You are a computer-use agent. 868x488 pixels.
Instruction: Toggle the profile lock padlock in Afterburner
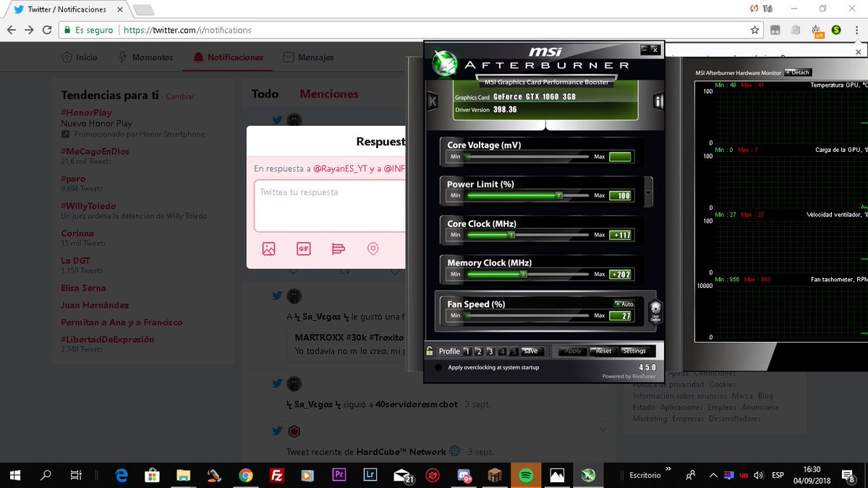coord(430,351)
